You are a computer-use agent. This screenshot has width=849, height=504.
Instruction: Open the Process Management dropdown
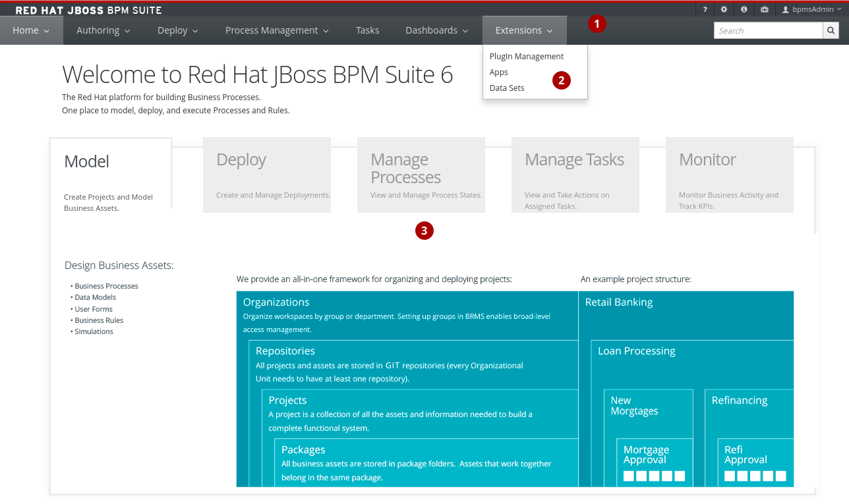(277, 30)
